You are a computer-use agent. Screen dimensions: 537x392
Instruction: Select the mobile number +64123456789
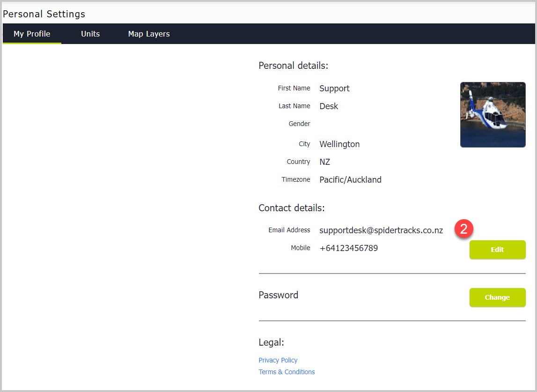349,248
